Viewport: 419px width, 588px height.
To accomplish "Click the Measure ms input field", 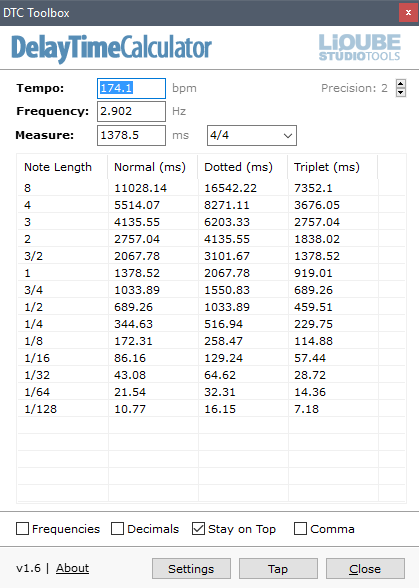I will point(131,135).
